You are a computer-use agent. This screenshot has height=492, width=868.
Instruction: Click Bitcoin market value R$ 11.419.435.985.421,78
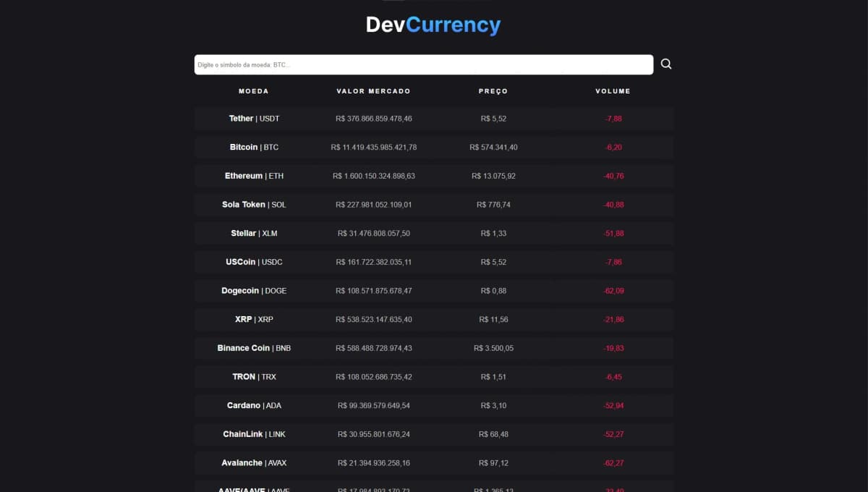click(x=374, y=147)
